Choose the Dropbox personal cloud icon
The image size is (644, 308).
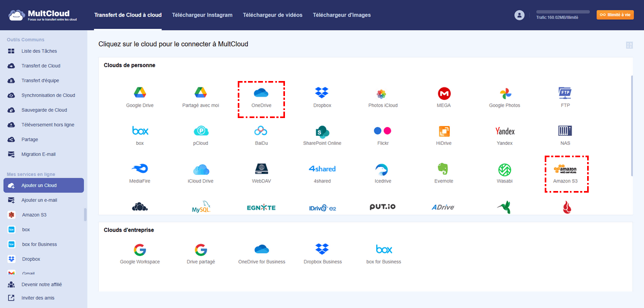[x=322, y=98]
